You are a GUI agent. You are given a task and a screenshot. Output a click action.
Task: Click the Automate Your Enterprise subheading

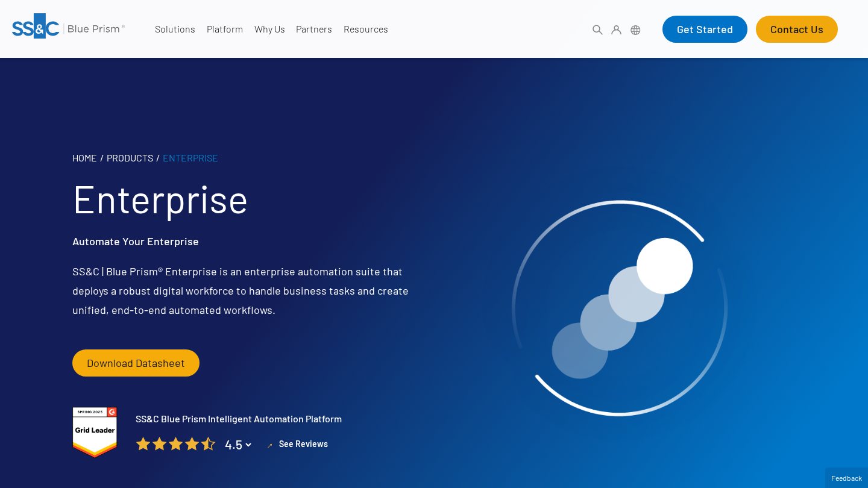click(x=136, y=242)
